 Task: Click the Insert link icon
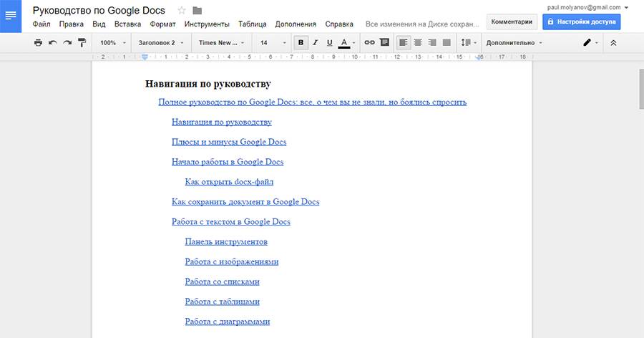(370, 43)
